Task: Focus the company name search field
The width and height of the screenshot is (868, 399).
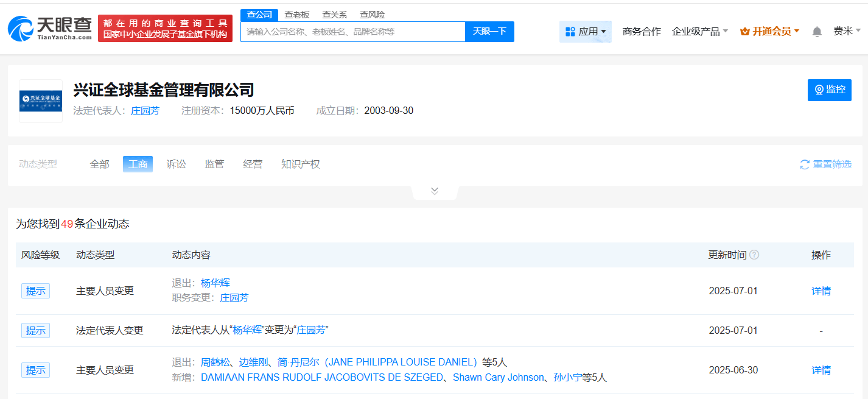Action: (x=353, y=32)
